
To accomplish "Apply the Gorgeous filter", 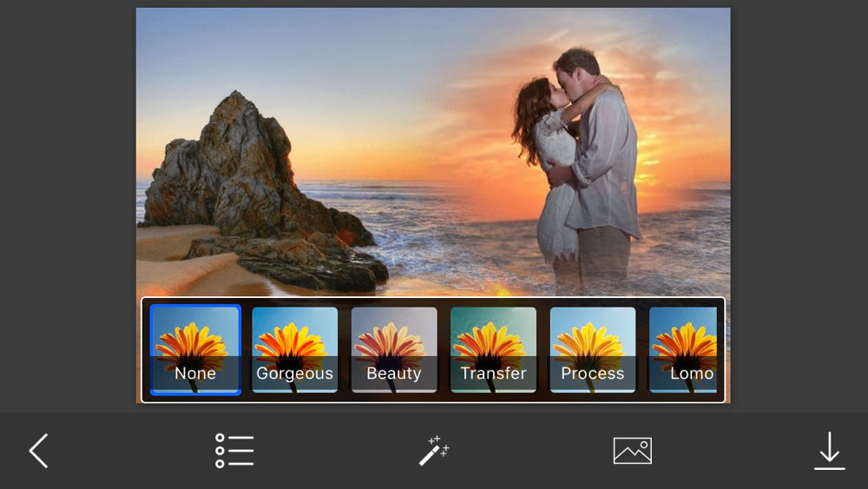I will pos(294,350).
